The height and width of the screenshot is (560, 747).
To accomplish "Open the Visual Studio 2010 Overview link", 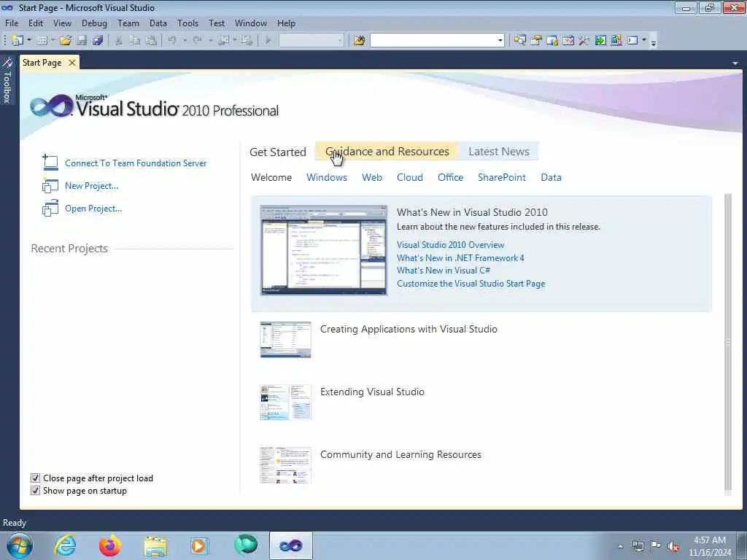I will 450,245.
